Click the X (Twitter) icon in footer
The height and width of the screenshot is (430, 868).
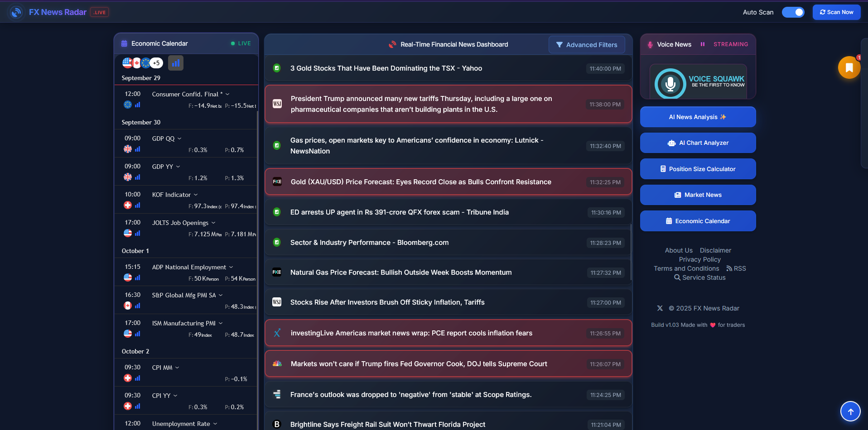tap(660, 308)
